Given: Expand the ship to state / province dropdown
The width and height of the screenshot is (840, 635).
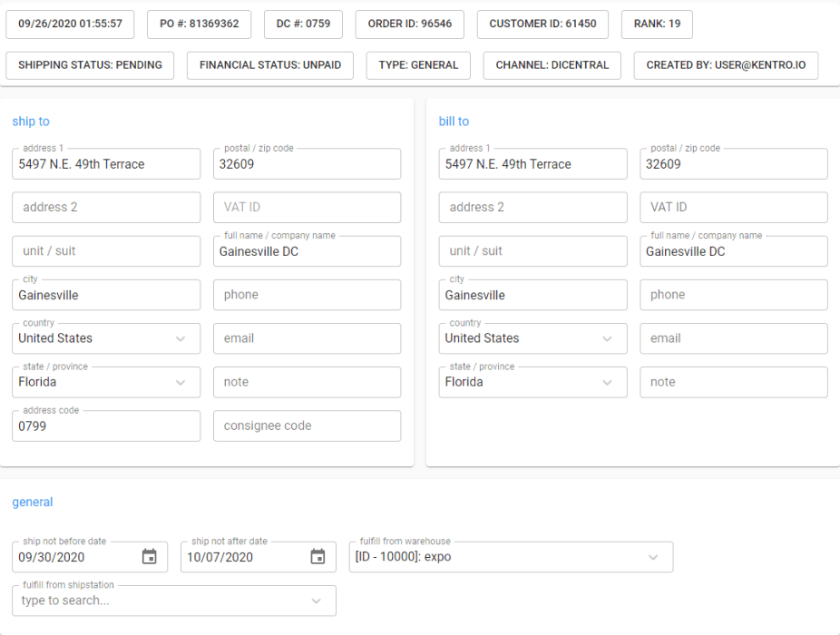Looking at the screenshot, I should 181,382.
